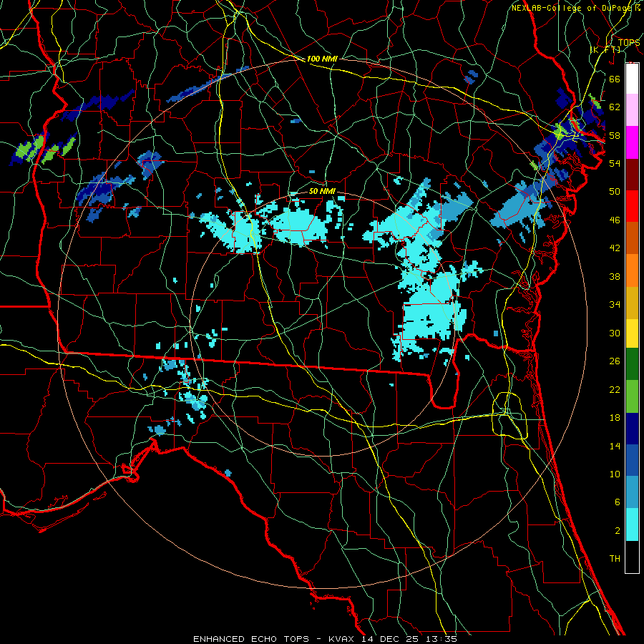Screen dimensions: 644x644
Task: Click the 2 legend value
Action: (x=617, y=530)
